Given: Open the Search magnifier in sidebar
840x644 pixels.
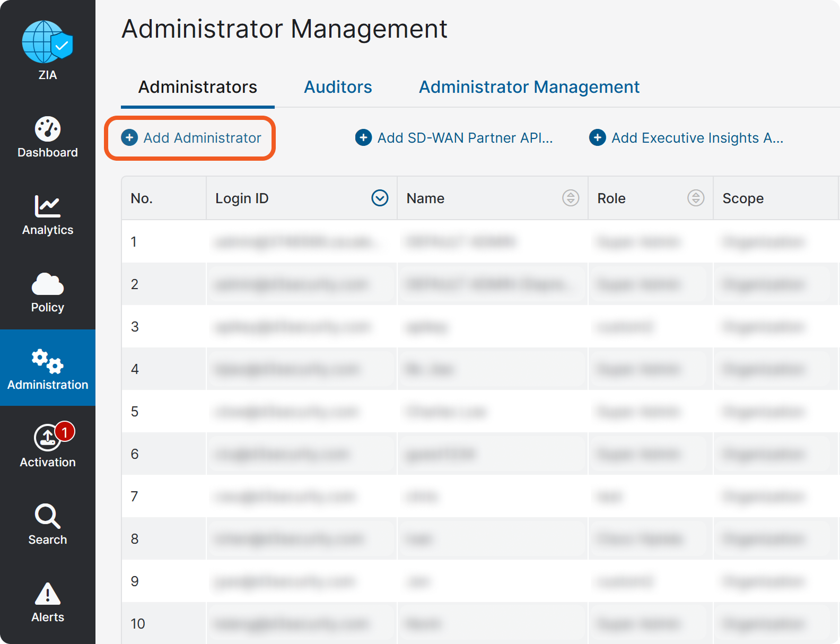Looking at the screenshot, I should [x=48, y=516].
